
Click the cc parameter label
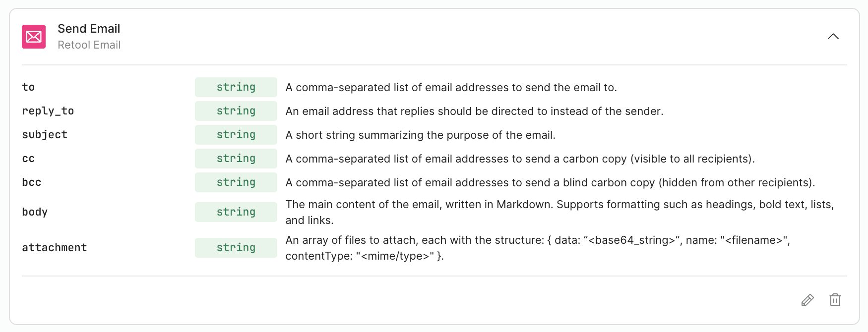click(x=28, y=158)
